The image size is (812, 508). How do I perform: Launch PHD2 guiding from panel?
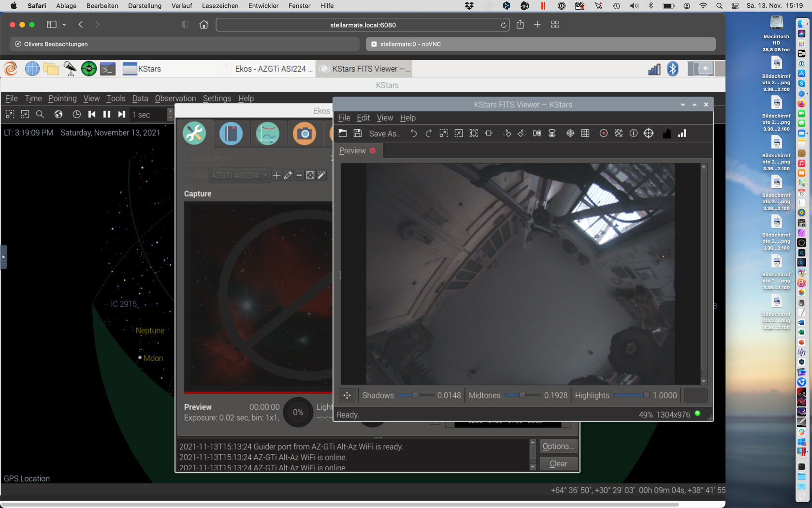point(89,69)
